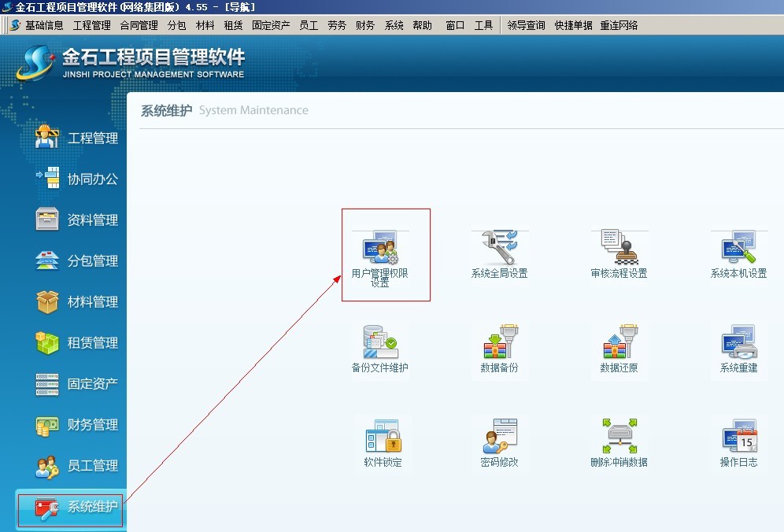Open 系统本机设置 icon
The image size is (784, 532).
(738, 248)
